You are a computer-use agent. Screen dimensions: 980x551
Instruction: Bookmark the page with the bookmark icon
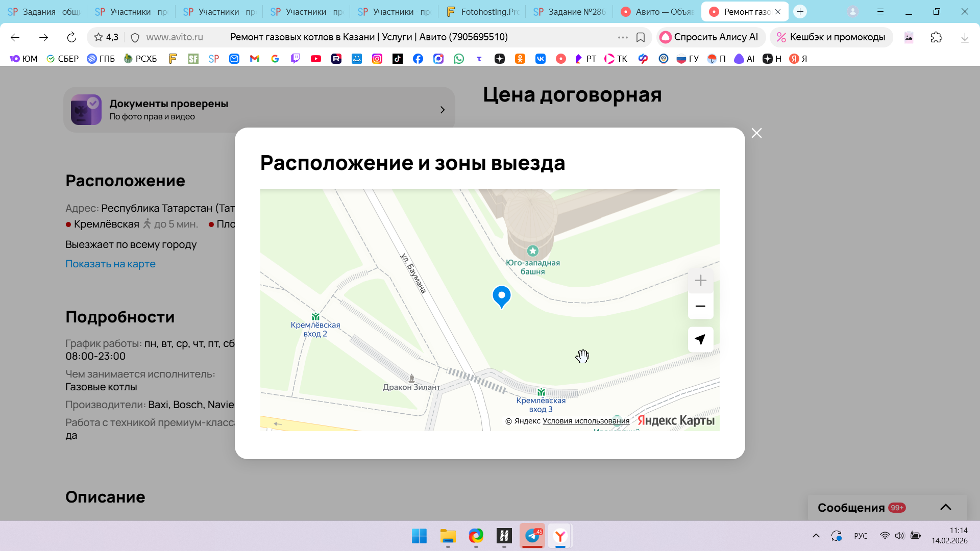point(641,37)
